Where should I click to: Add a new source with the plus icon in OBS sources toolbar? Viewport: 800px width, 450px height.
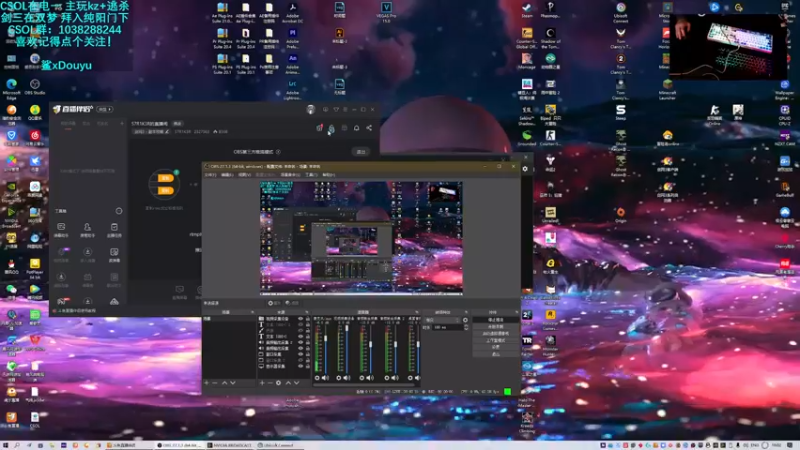pos(262,383)
